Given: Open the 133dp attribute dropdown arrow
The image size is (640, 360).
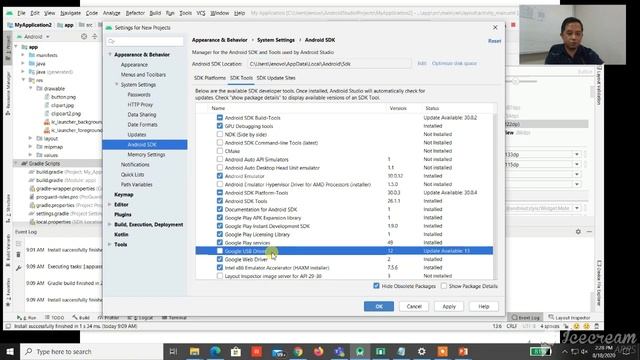Looking at the screenshot, I should pyautogui.click(x=577, y=154).
